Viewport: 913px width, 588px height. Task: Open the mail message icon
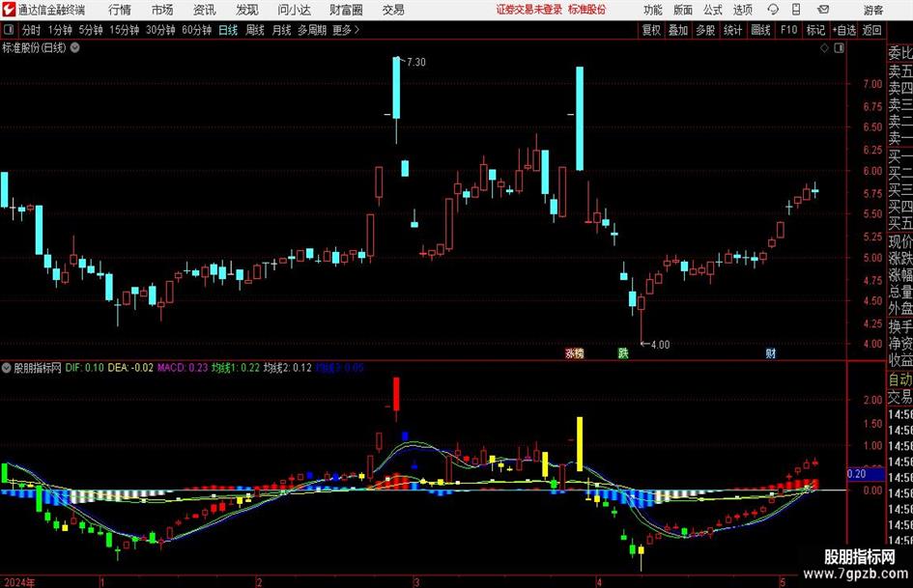[823, 10]
